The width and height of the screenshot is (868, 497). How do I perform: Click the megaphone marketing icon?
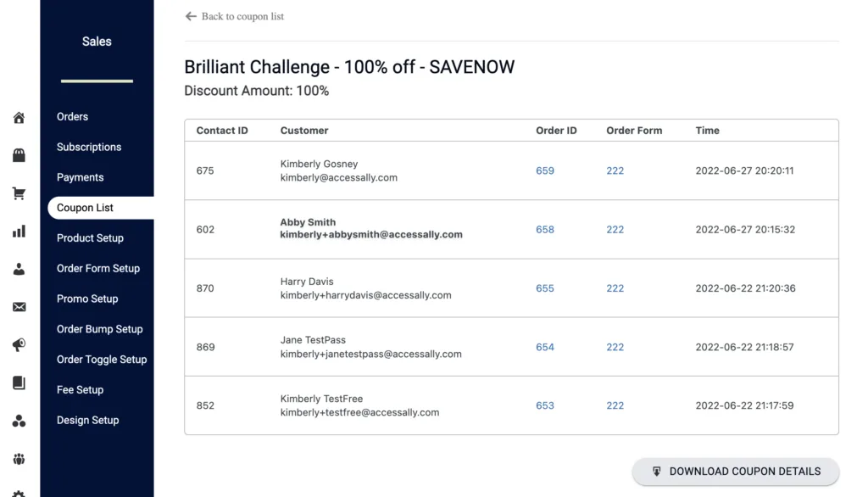[x=19, y=345]
